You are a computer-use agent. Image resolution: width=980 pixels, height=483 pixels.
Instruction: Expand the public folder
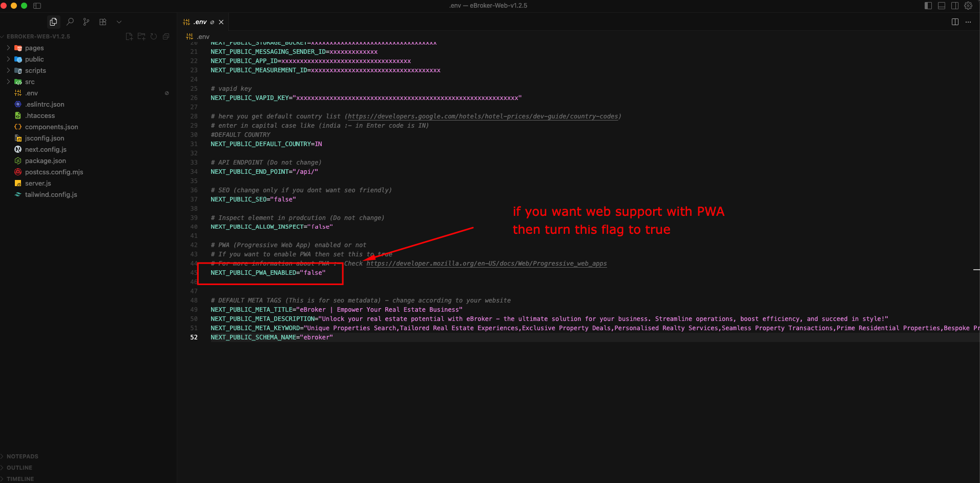tap(8, 59)
